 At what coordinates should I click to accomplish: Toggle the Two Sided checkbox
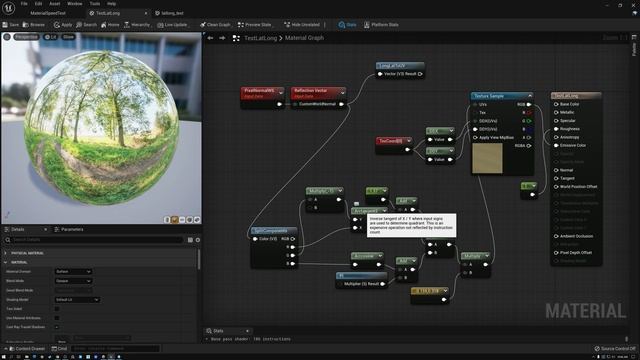[x=57, y=309]
